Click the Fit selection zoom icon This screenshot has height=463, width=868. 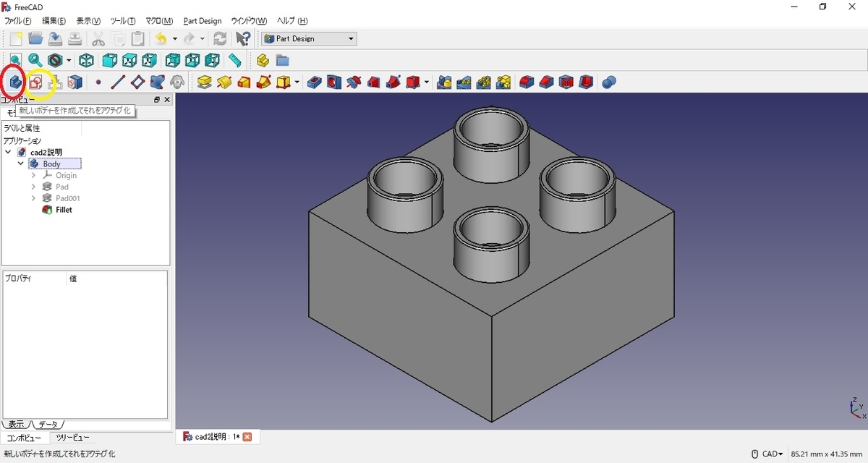(x=35, y=60)
